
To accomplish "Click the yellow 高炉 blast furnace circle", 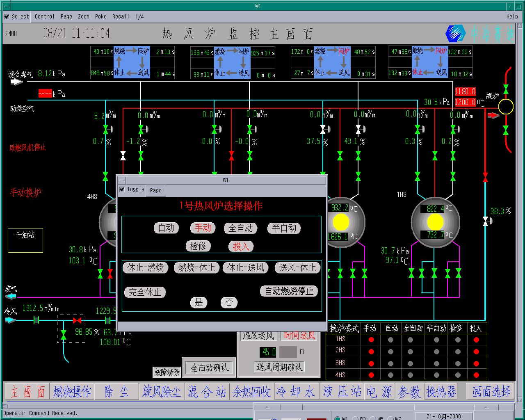I will tap(506, 107).
